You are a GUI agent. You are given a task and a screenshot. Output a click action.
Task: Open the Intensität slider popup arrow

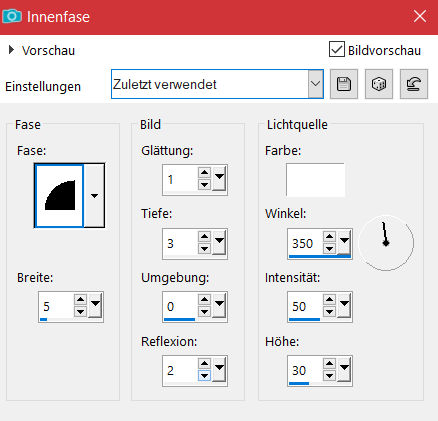tap(344, 304)
